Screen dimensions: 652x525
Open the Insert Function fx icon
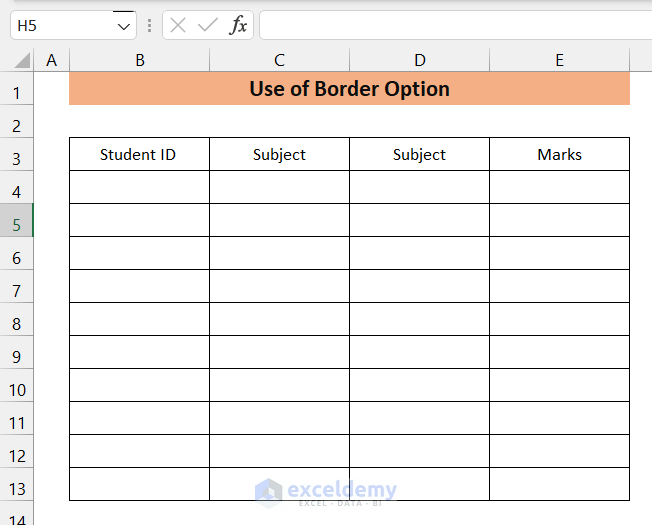[x=238, y=25]
